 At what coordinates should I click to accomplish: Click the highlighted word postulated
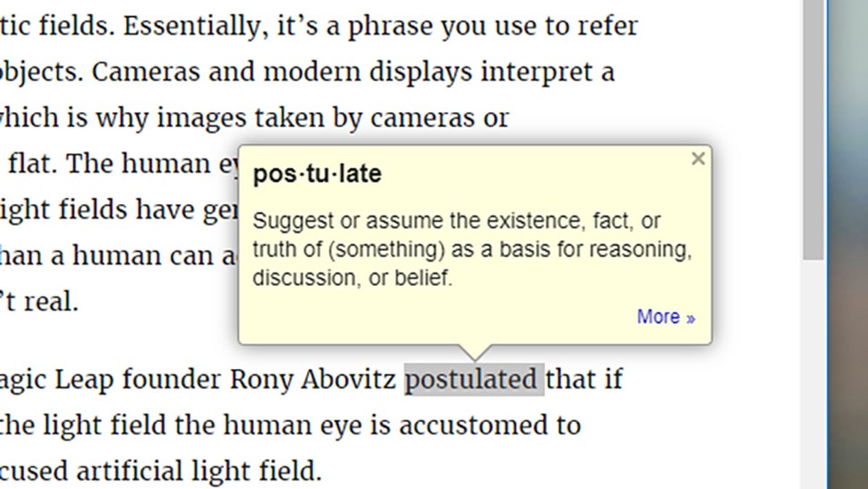(x=474, y=380)
